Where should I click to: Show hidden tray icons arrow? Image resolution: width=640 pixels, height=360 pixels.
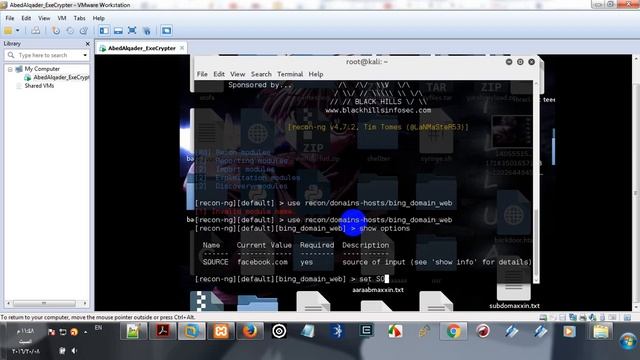pos(85,332)
